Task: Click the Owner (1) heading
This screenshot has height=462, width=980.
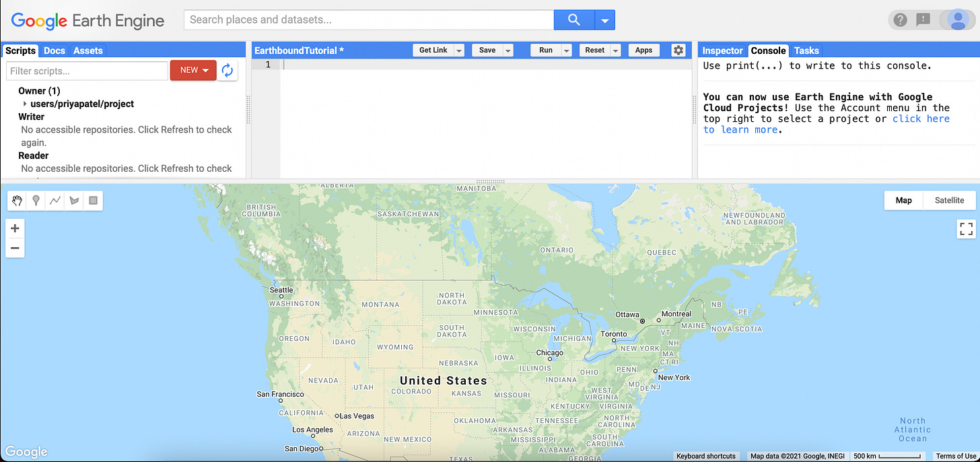Action: point(39,91)
